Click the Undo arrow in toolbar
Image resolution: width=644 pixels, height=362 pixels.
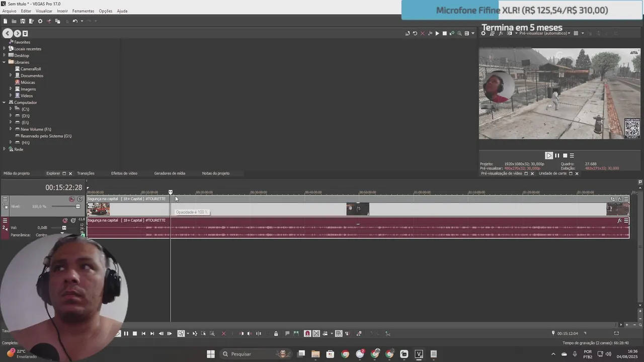pos(74,21)
